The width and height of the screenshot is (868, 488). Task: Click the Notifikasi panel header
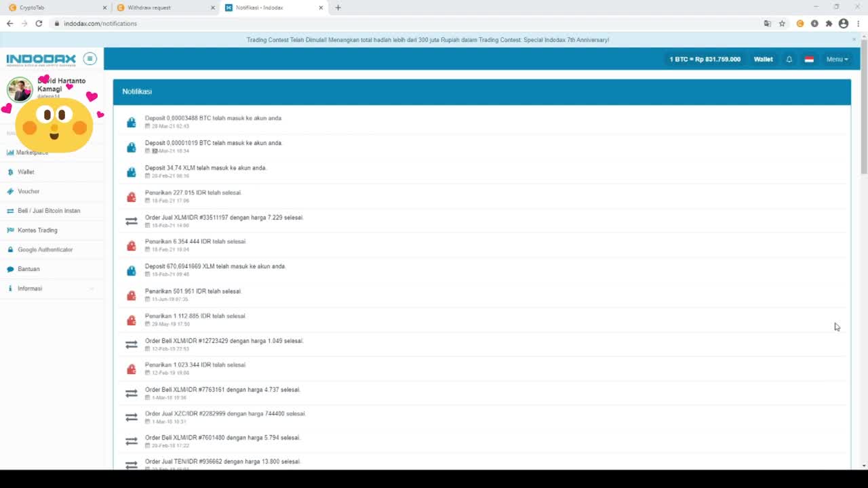pos(481,91)
